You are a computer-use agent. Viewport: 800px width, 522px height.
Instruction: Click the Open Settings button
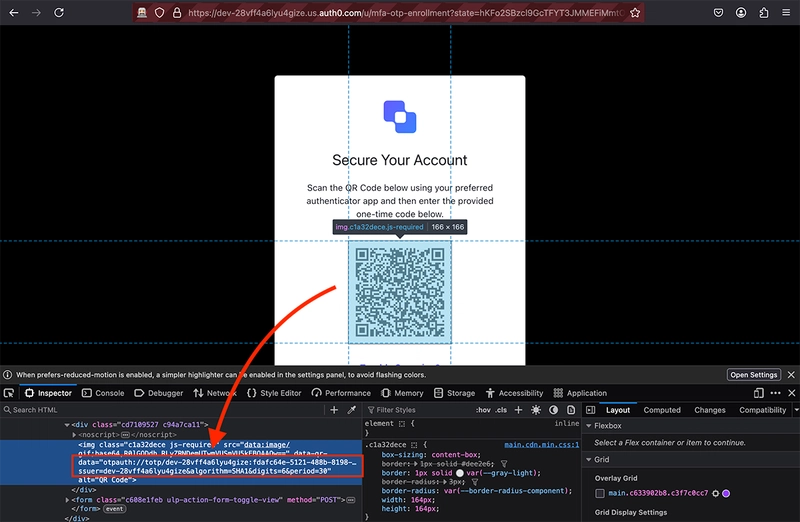[754, 375]
